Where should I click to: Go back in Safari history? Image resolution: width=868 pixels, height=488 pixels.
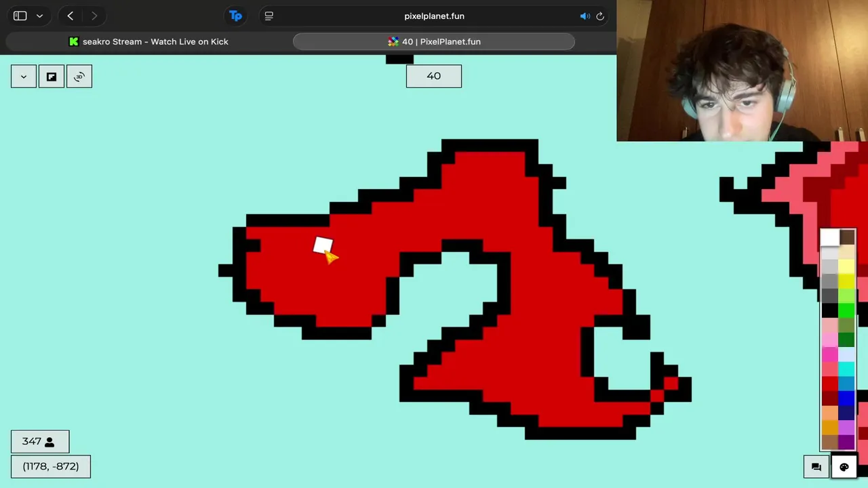point(71,16)
